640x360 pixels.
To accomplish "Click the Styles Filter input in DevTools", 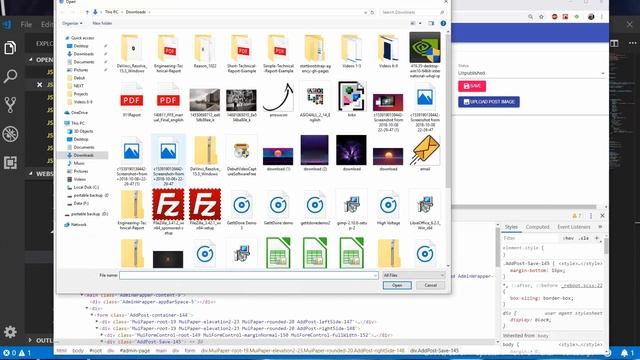I will point(530,238).
